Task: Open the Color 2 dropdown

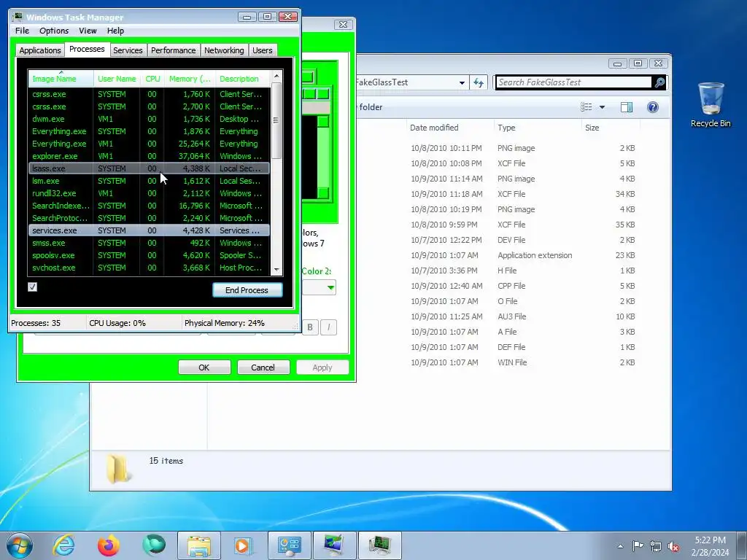Action: coord(319,287)
